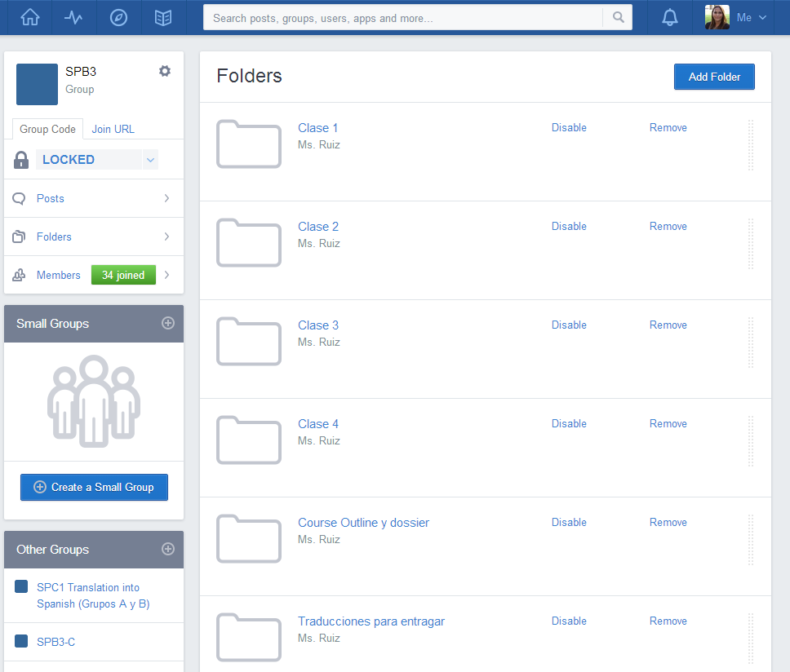Open the Clase 4 folder icon

pos(249,440)
